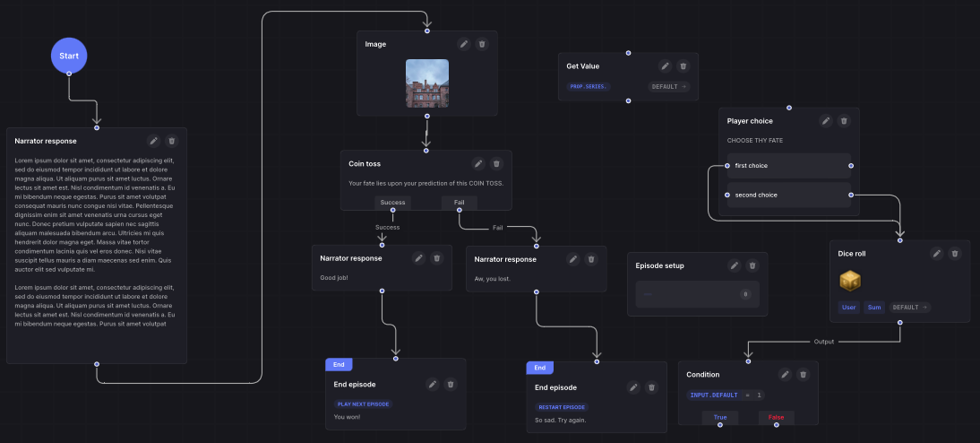Viewport: 980px width, 443px height.
Task: Click the True branch of Condition
Action: click(719, 418)
